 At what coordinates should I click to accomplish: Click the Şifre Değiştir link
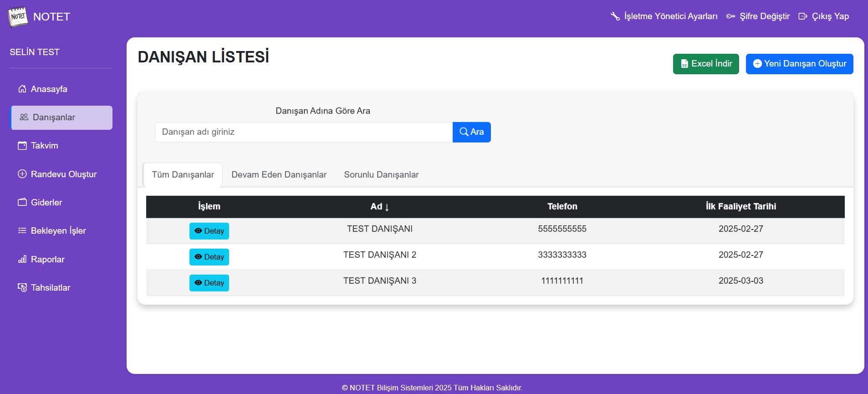point(758,16)
